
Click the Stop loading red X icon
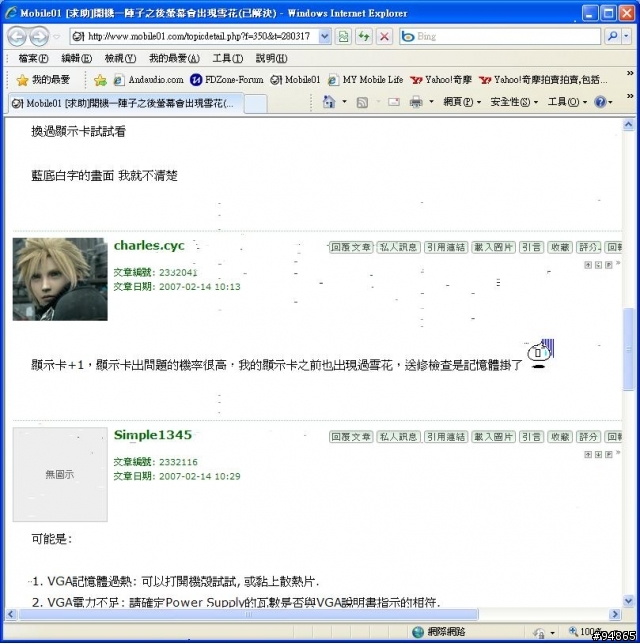pyautogui.click(x=384, y=37)
